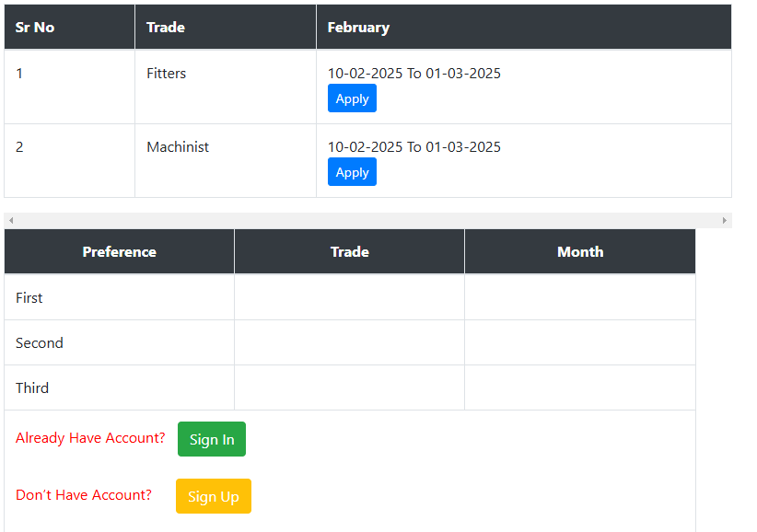Click Apply button for Fitters trade
757x532 pixels.
point(352,98)
